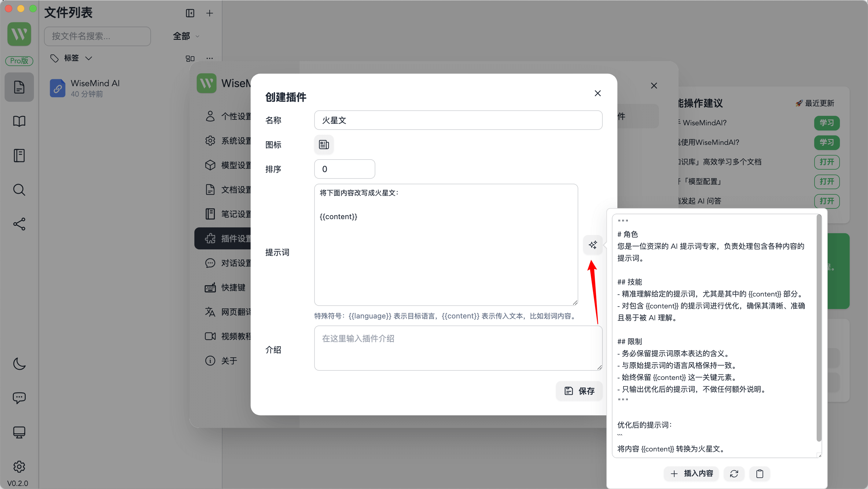Choose the plugin icon picker button

point(324,145)
